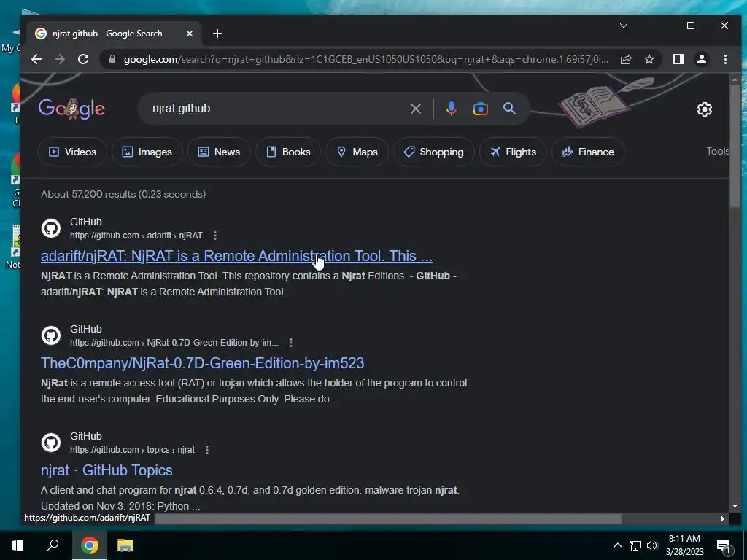Open the Chrome profile icon
Image resolution: width=747 pixels, height=560 pixels.
(701, 59)
